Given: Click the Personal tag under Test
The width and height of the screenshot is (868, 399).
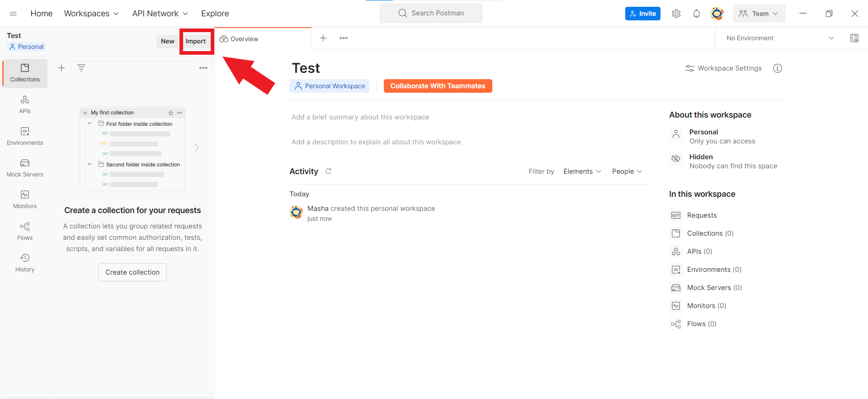Looking at the screenshot, I should click(26, 47).
